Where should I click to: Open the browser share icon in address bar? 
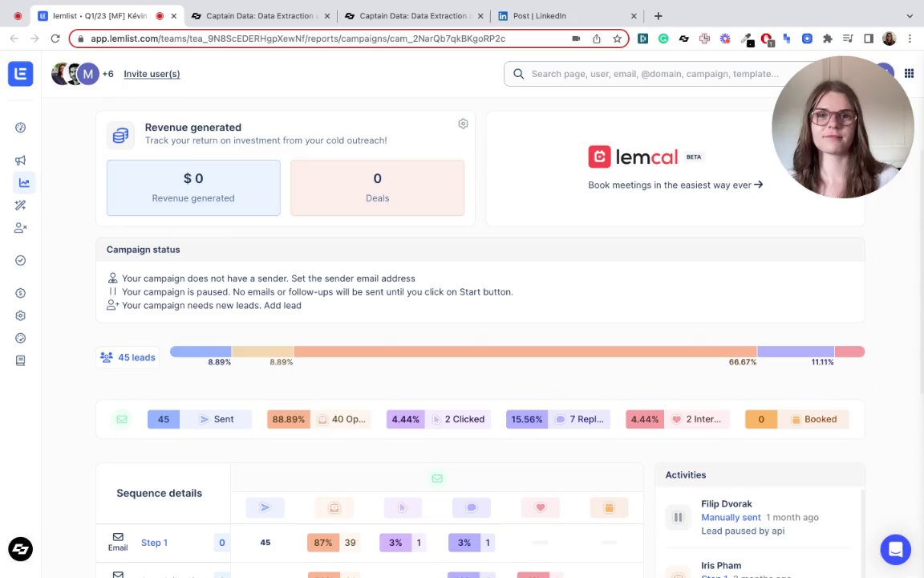pos(597,39)
